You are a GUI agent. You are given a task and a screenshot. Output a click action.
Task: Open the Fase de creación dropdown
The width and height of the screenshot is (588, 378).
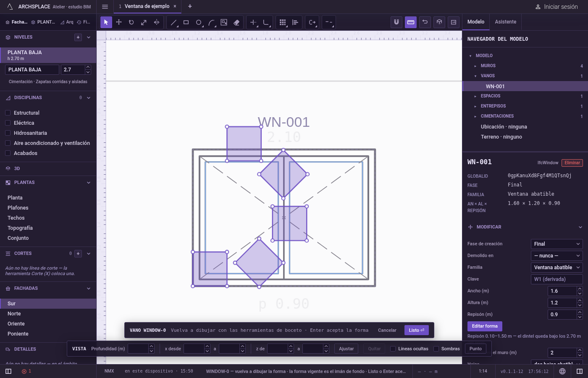557,244
